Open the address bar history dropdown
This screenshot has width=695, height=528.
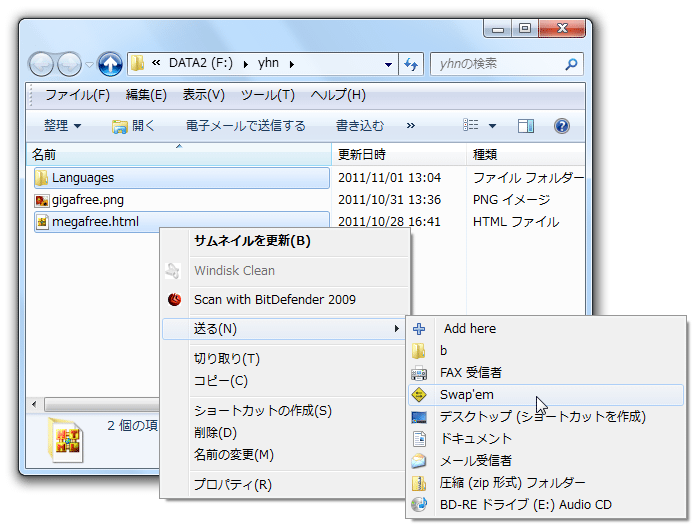pyautogui.click(x=388, y=65)
